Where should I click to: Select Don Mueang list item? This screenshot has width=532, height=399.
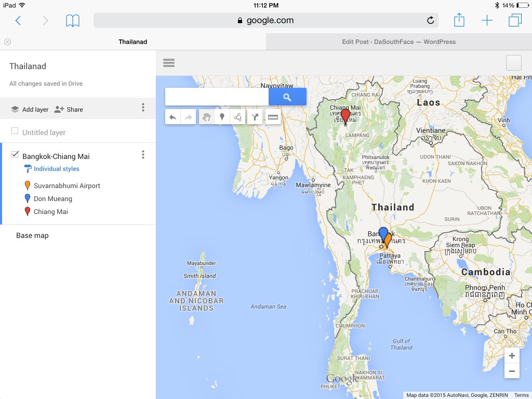(53, 198)
